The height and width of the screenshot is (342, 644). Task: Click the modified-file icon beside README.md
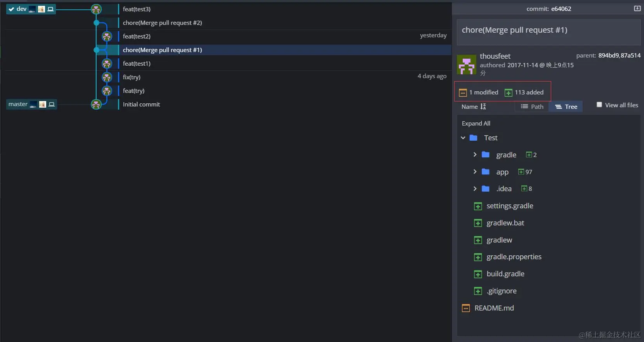pyautogui.click(x=466, y=308)
